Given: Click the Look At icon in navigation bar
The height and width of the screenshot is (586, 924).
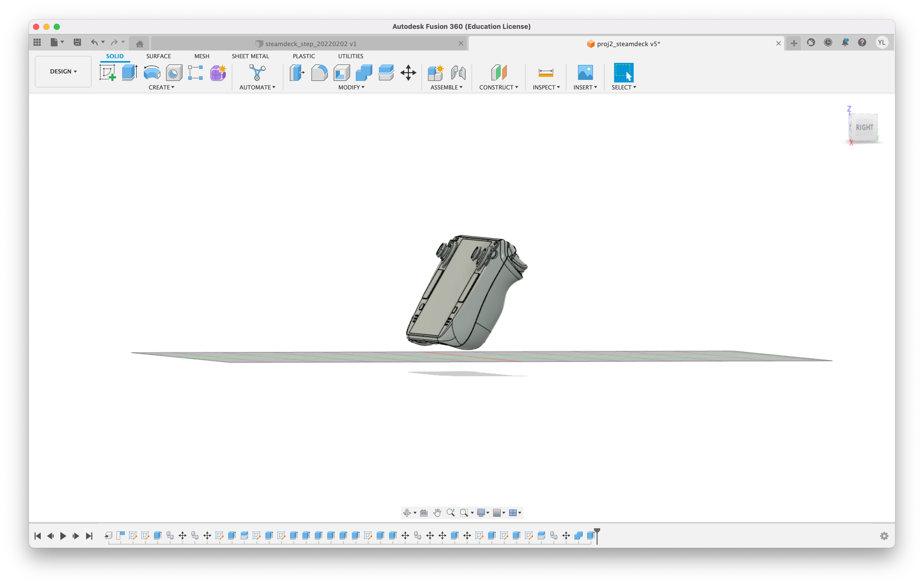Looking at the screenshot, I should pos(424,513).
